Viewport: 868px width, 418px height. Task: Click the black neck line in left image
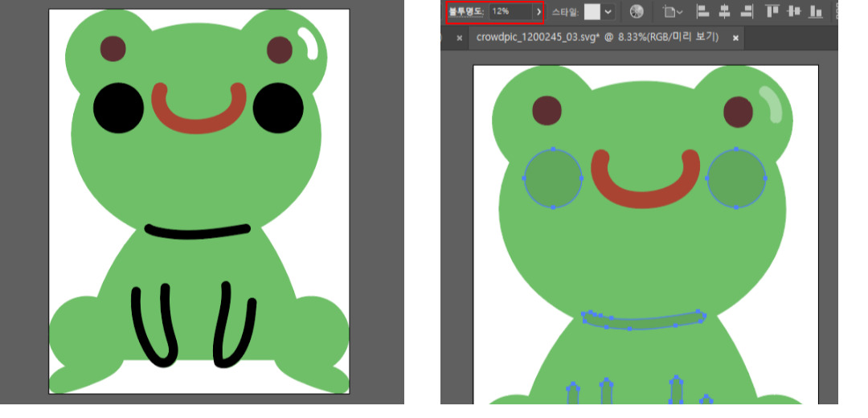coord(199,232)
